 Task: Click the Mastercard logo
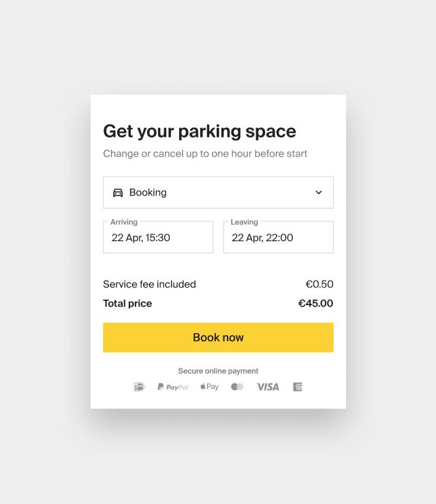click(237, 387)
